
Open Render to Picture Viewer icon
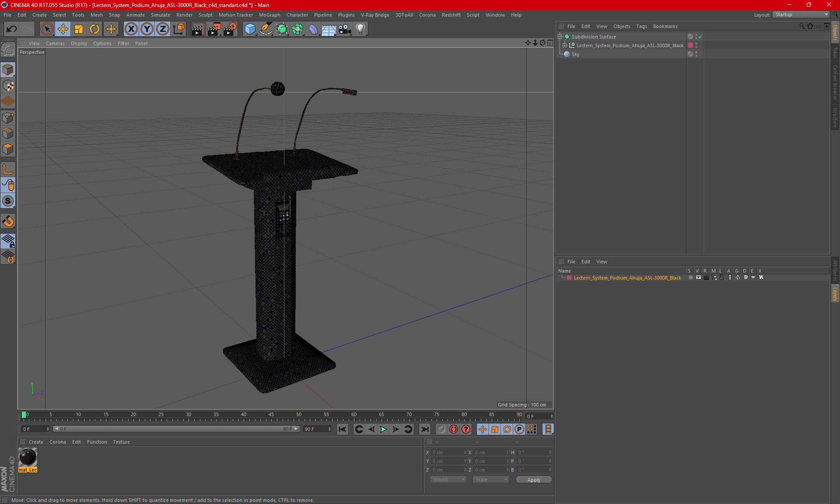(213, 29)
